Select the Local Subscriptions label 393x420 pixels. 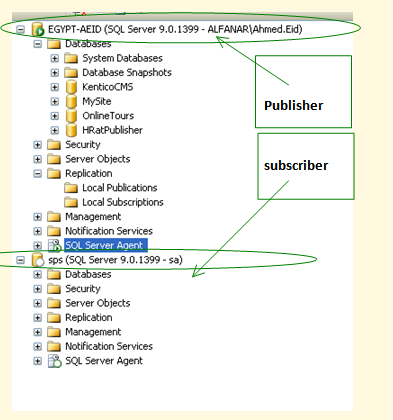[123, 202]
